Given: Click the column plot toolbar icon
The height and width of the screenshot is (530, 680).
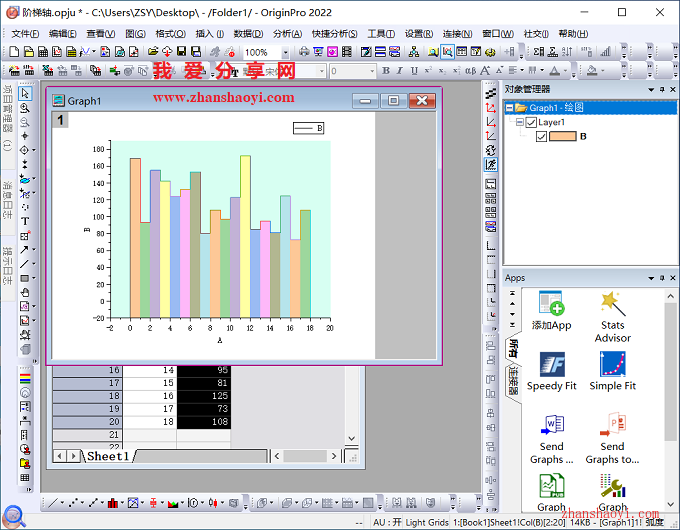Looking at the screenshot, I should click(113, 503).
